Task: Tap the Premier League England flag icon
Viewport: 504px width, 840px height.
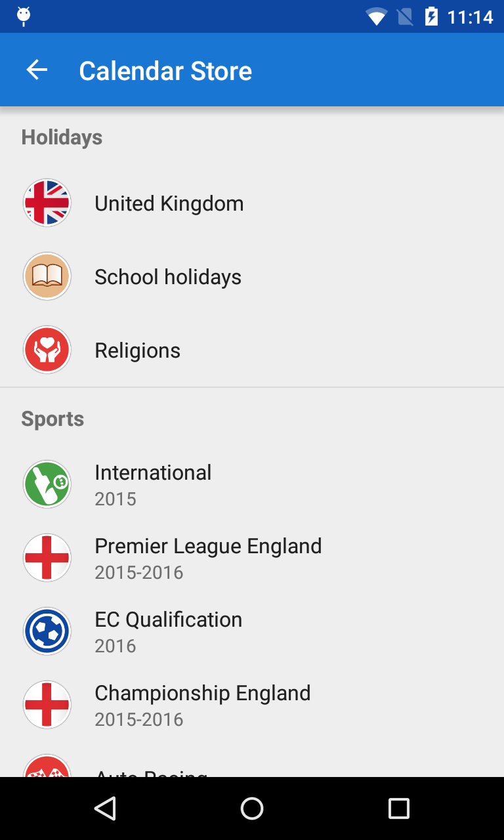Action: [47, 558]
